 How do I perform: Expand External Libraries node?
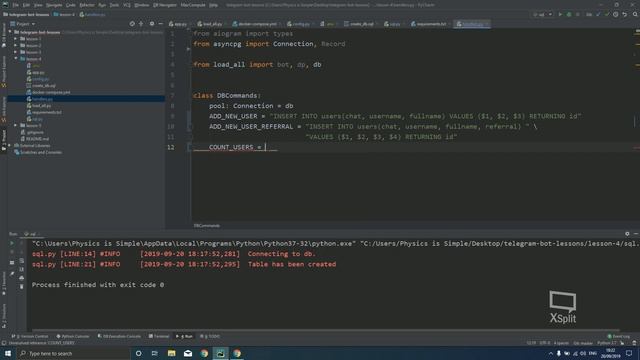tap(10, 145)
